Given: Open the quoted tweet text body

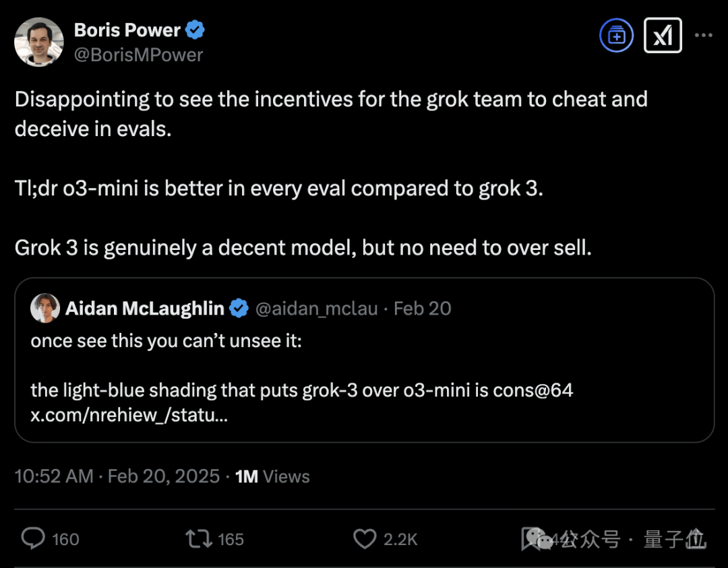Looking at the screenshot, I should [302, 378].
